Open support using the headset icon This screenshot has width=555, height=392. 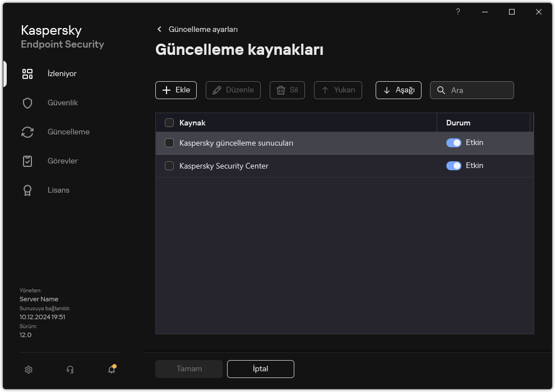(70, 369)
